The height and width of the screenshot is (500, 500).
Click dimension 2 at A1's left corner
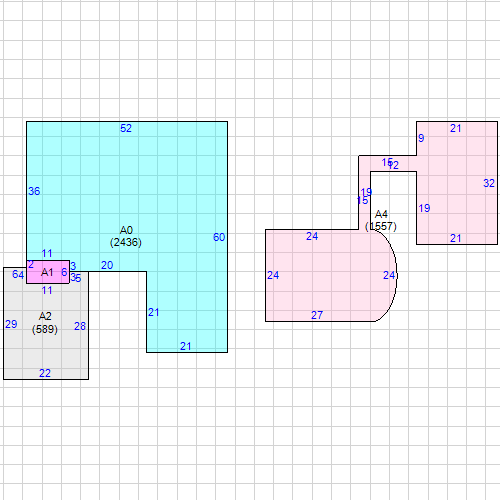click(x=31, y=265)
